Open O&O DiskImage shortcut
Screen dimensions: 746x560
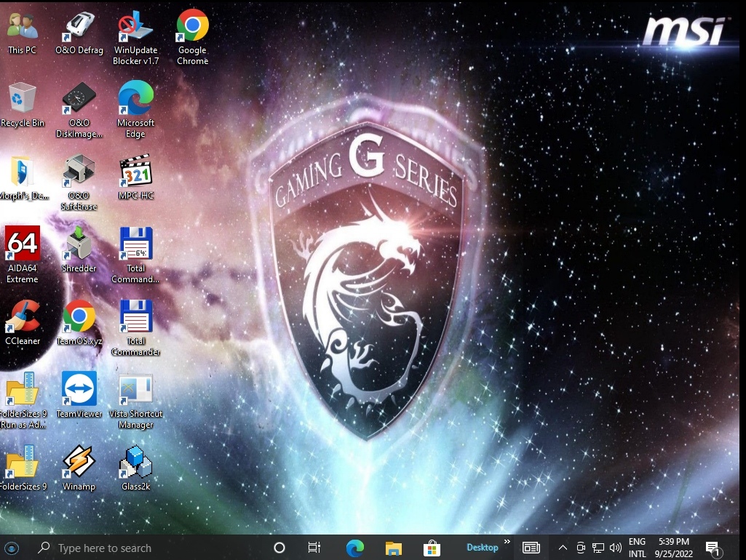[x=79, y=111]
